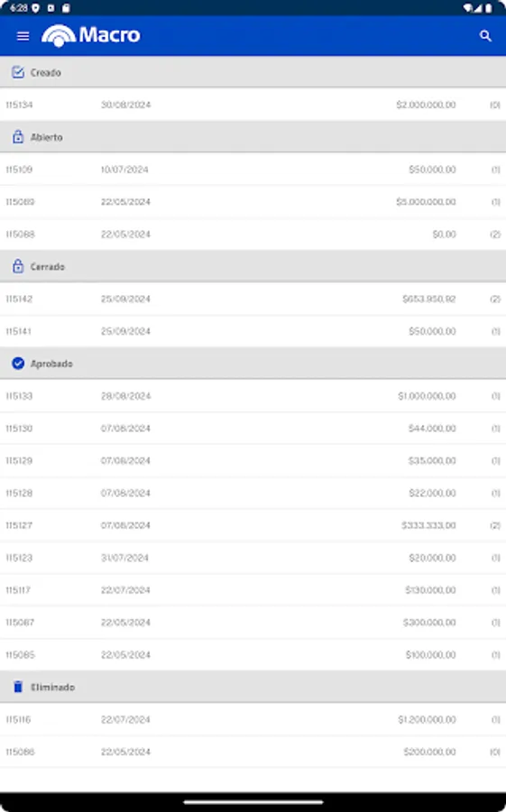Click the $2.000.000,00 amount

(x=426, y=105)
